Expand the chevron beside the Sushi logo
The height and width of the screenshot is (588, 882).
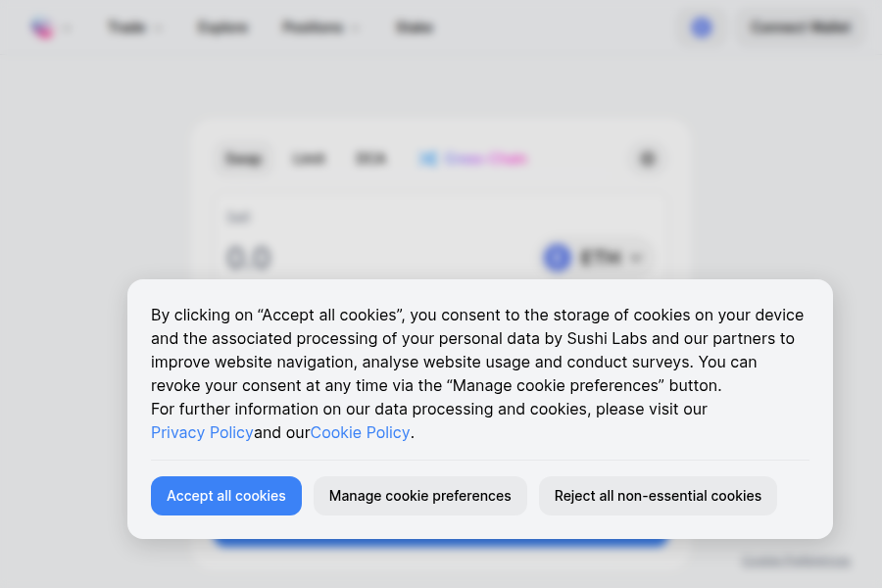pos(65,27)
